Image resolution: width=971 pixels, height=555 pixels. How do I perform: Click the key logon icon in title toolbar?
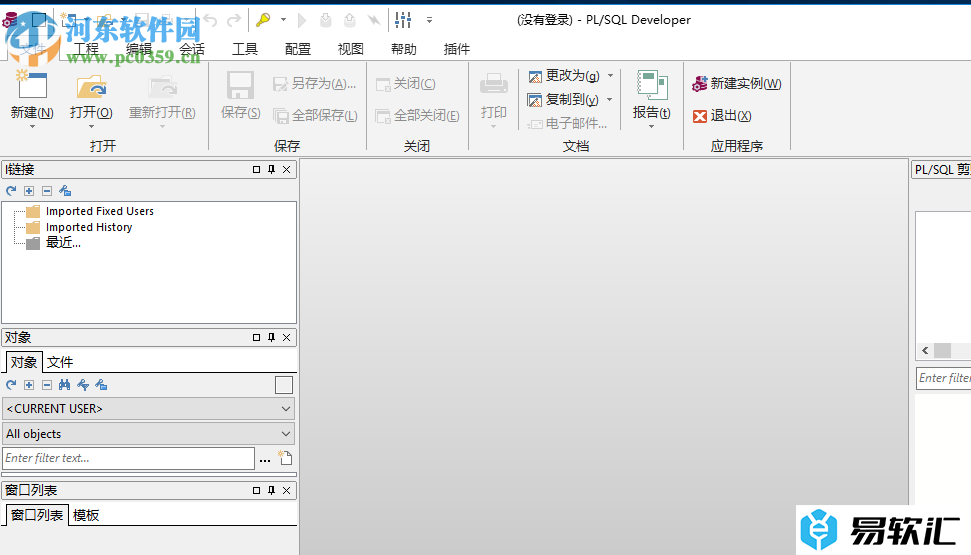(x=263, y=20)
